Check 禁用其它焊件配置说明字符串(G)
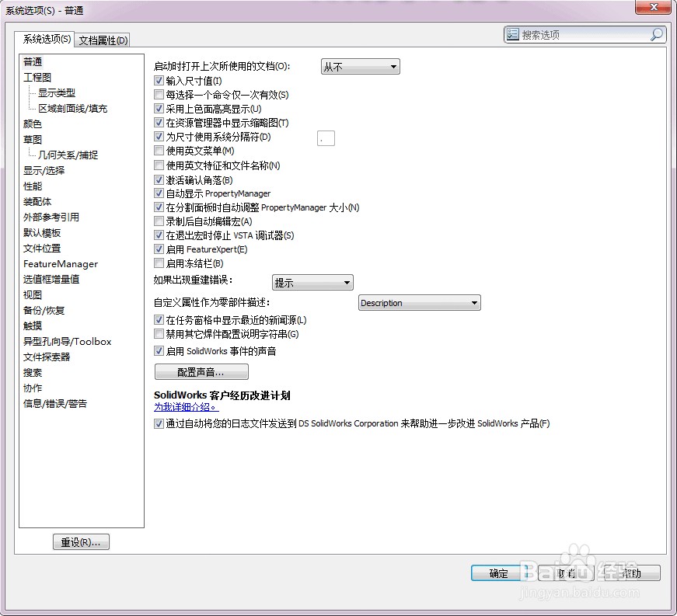 159,334
